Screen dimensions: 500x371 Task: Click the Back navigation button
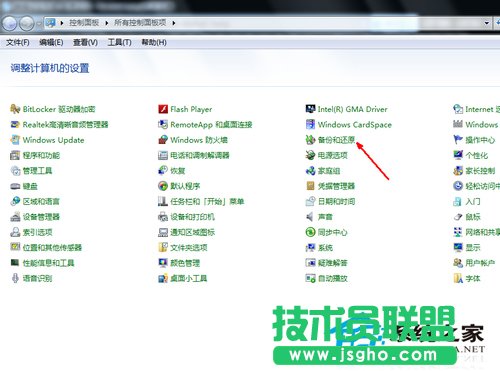9,23
